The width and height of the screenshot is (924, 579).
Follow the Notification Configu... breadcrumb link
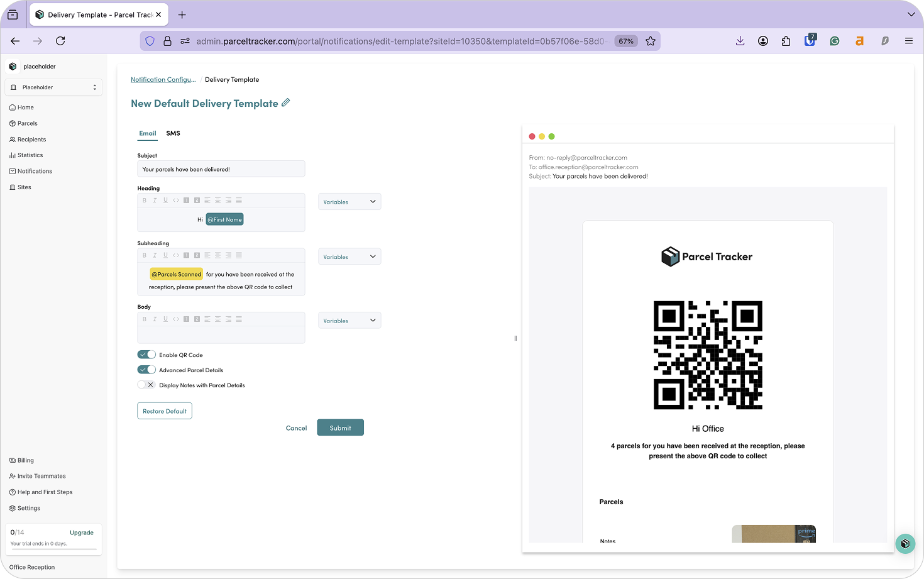(163, 80)
